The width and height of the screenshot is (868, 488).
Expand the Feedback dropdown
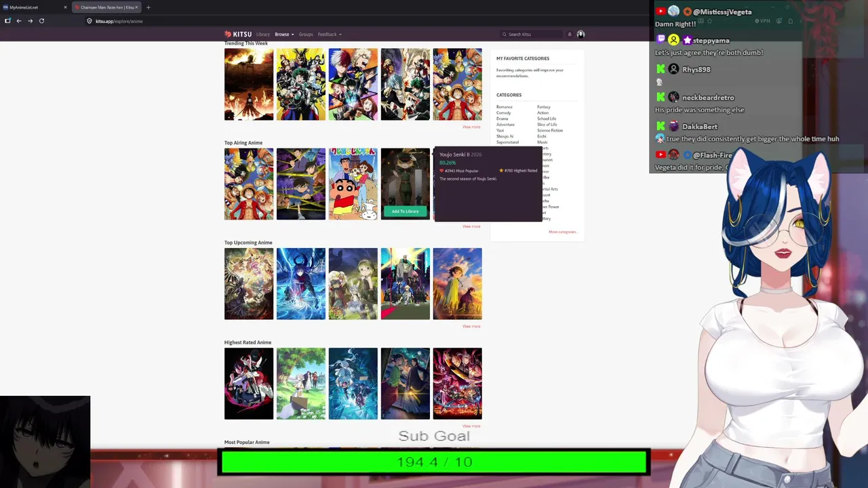330,35
